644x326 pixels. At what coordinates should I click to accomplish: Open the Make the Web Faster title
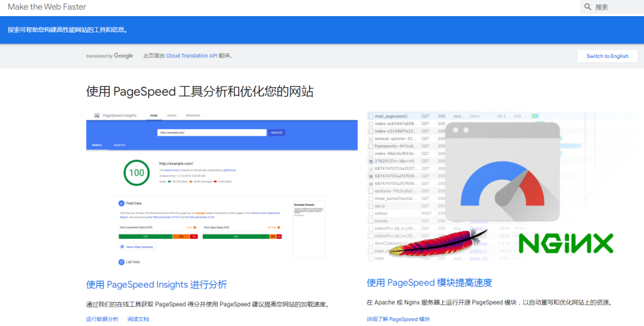point(47,7)
